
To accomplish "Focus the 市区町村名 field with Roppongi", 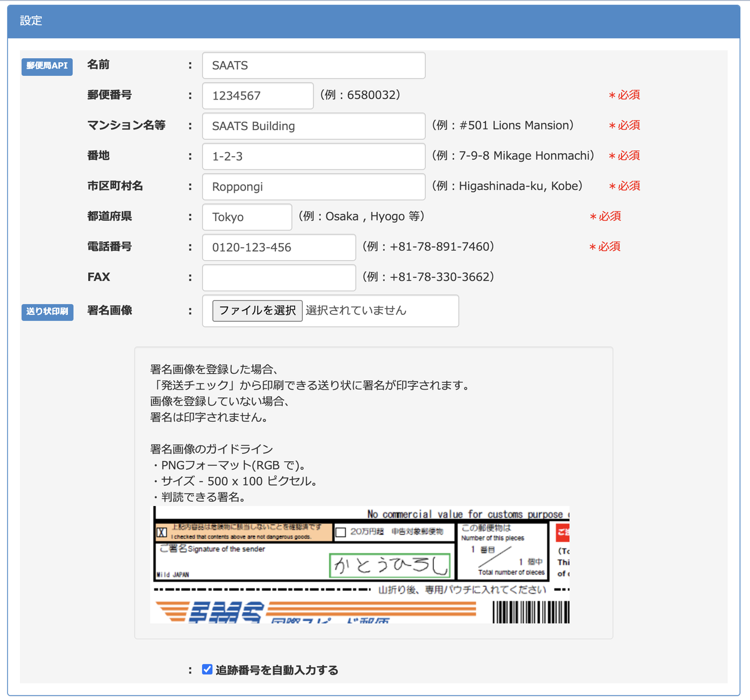I will click(x=313, y=187).
